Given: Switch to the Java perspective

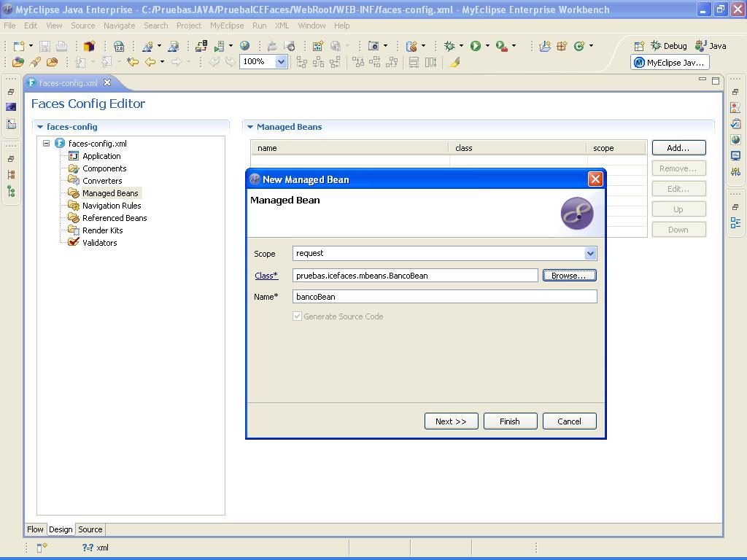Looking at the screenshot, I should 711,46.
